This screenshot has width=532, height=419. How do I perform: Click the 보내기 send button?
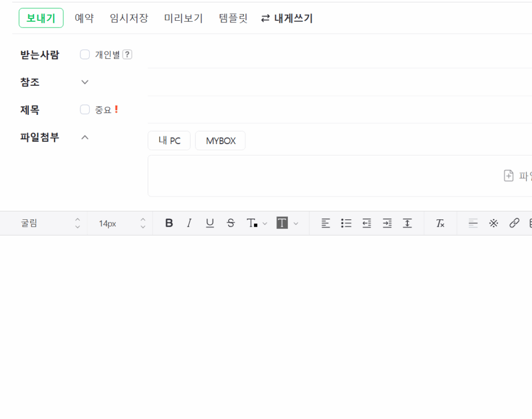tap(41, 18)
